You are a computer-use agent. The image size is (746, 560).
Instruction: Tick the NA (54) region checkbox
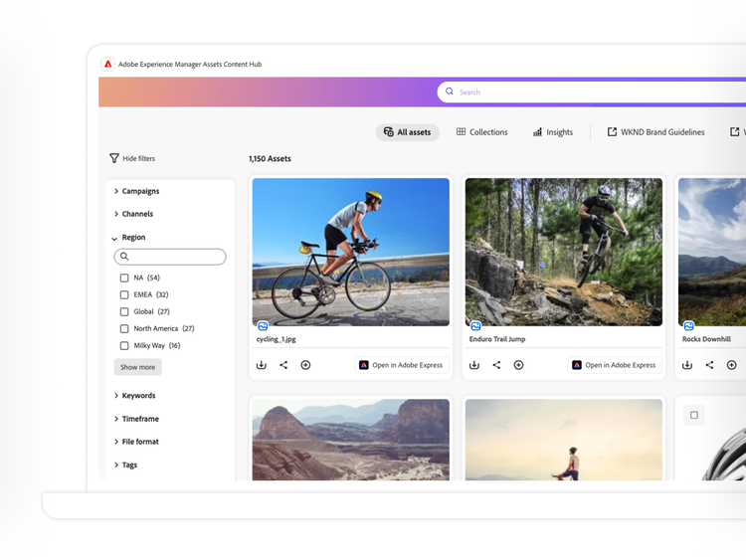124,278
